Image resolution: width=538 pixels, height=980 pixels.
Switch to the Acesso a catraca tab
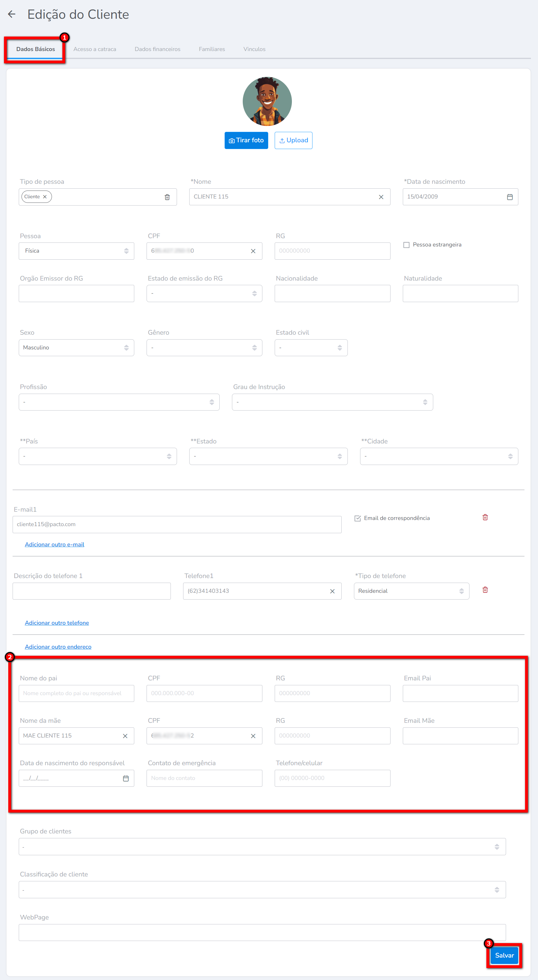pos(95,49)
